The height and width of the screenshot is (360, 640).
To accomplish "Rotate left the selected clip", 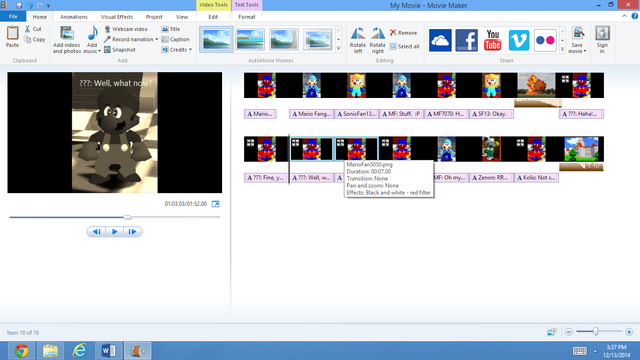I will [x=358, y=40].
